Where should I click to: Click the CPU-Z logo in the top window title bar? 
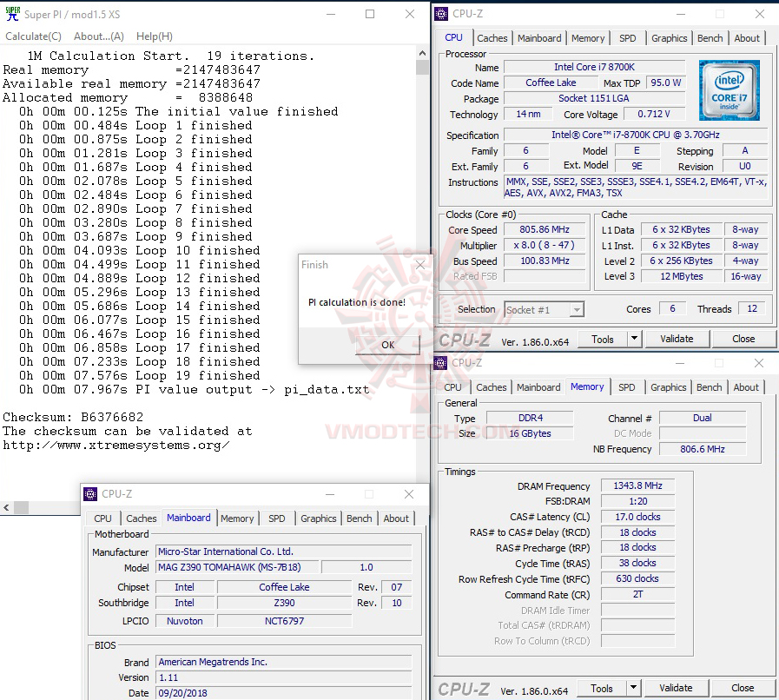pos(440,13)
